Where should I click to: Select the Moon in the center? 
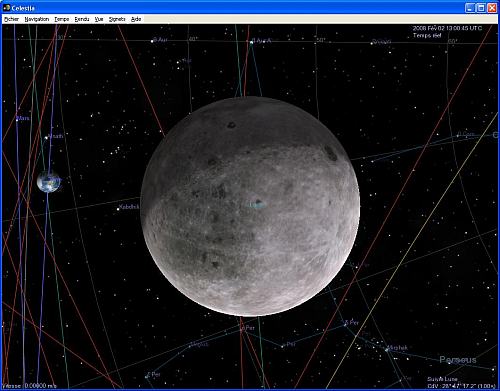[x=250, y=206]
